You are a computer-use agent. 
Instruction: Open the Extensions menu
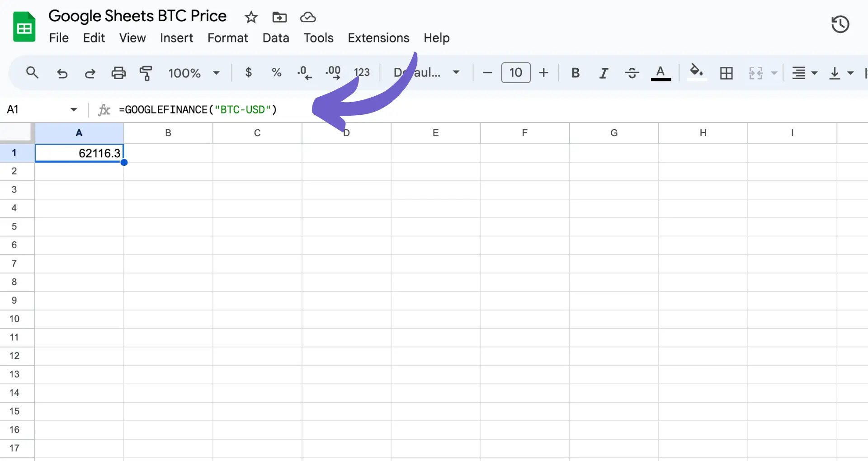(378, 38)
